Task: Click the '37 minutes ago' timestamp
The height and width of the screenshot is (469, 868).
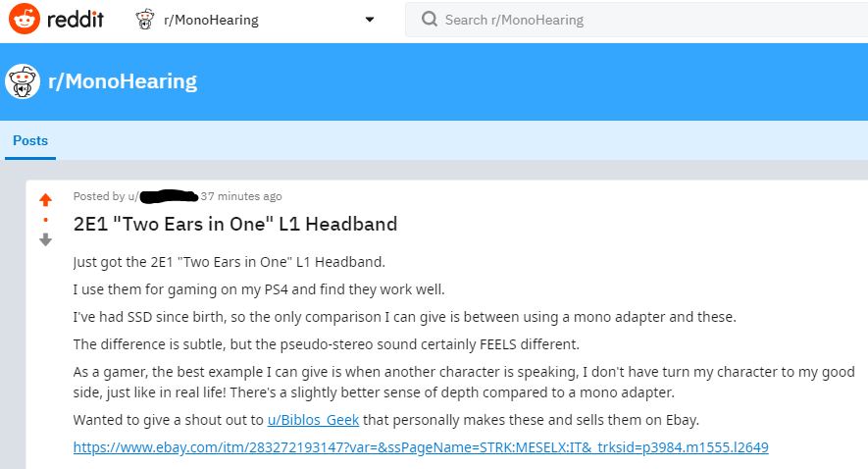Action: [241, 196]
